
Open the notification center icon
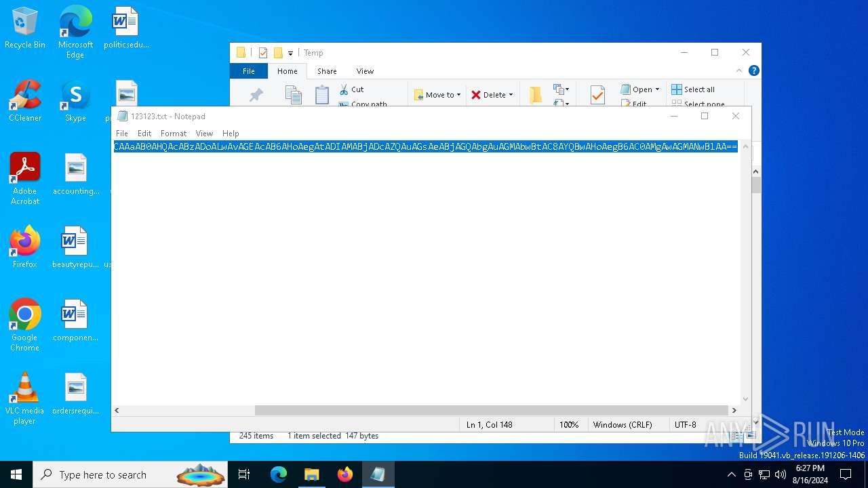[x=846, y=474]
